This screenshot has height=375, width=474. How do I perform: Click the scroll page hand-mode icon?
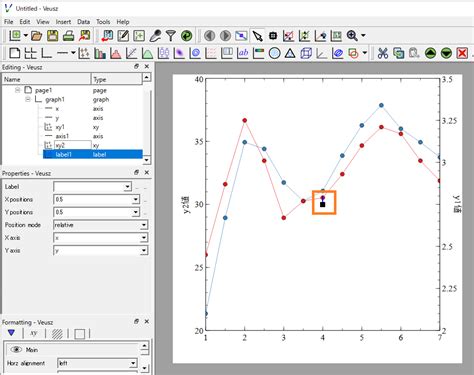pyautogui.click(x=273, y=35)
